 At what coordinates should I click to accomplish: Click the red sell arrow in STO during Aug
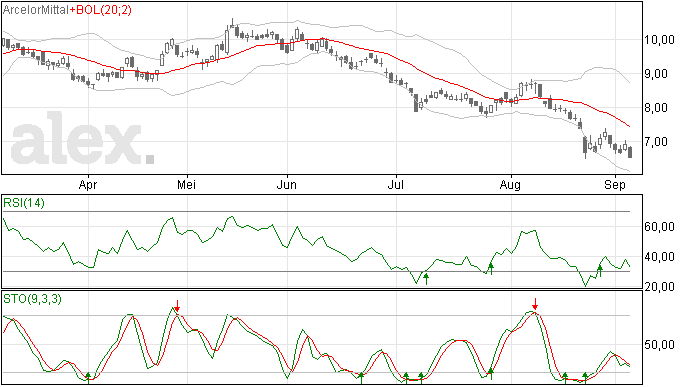click(535, 304)
